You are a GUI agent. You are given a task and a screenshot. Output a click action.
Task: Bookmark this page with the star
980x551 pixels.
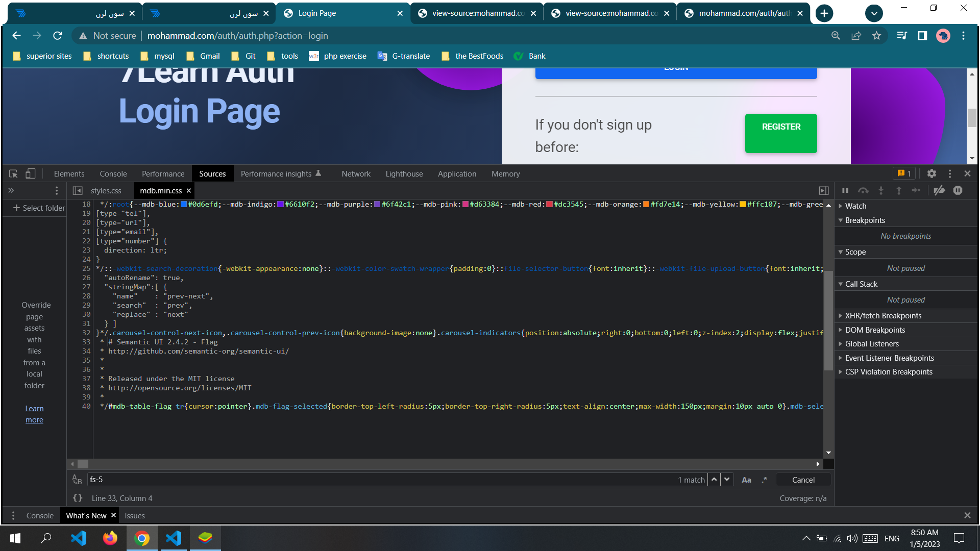click(876, 36)
